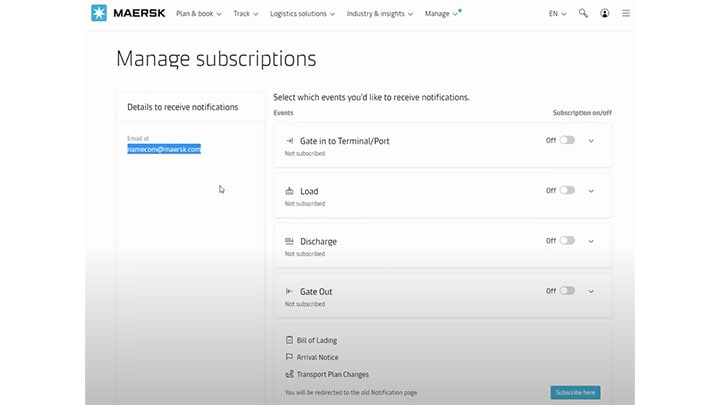This screenshot has height=405, width=720.
Task: Open the Logistics solutions menu
Action: pyautogui.click(x=303, y=14)
